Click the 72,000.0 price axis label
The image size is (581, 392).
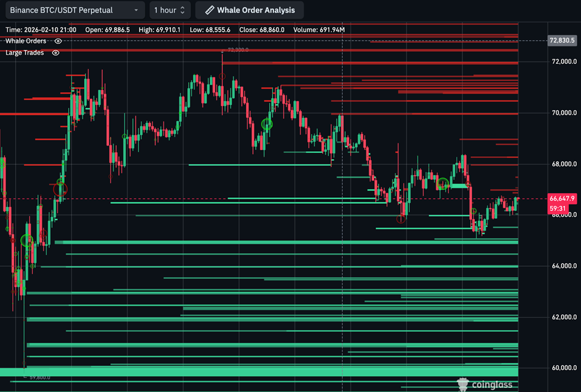pyautogui.click(x=563, y=61)
